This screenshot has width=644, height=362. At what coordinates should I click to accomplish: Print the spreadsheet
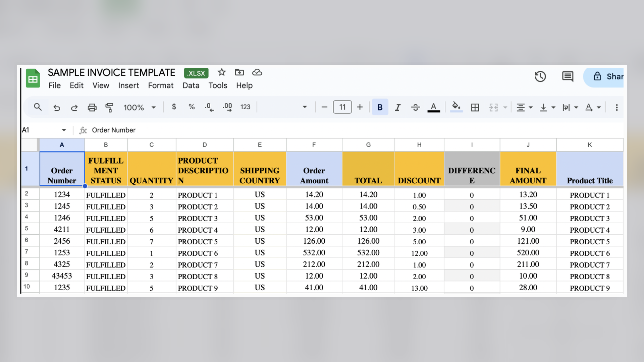click(92, 108)
